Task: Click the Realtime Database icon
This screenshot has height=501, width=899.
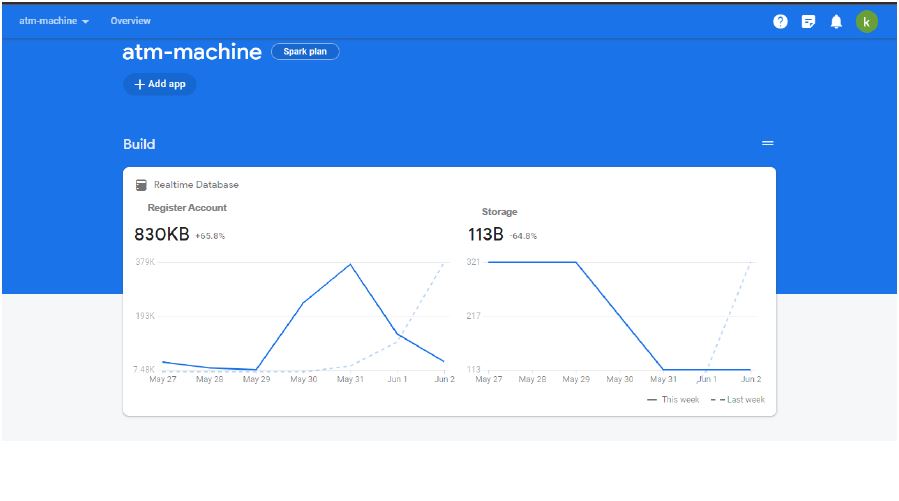Action: pos(141,185)
